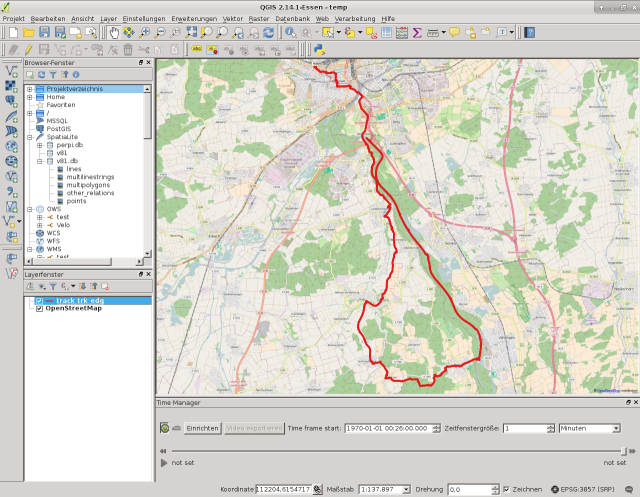Open the Layer menu
This screenshot has width=640, height=497.
point(109,19)
